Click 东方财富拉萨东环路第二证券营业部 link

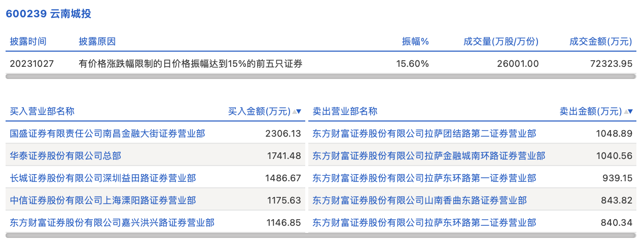point(424,223)
